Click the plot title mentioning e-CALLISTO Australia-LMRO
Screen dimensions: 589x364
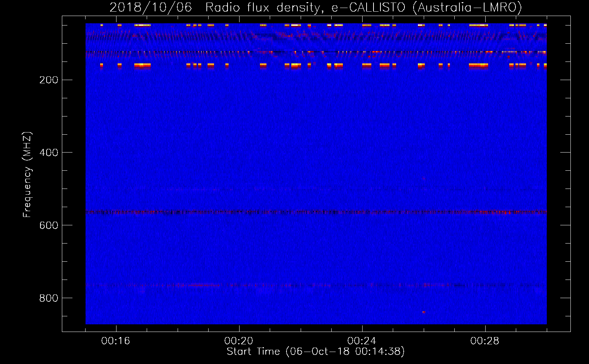pyautogui.click(x=316, y=7)
